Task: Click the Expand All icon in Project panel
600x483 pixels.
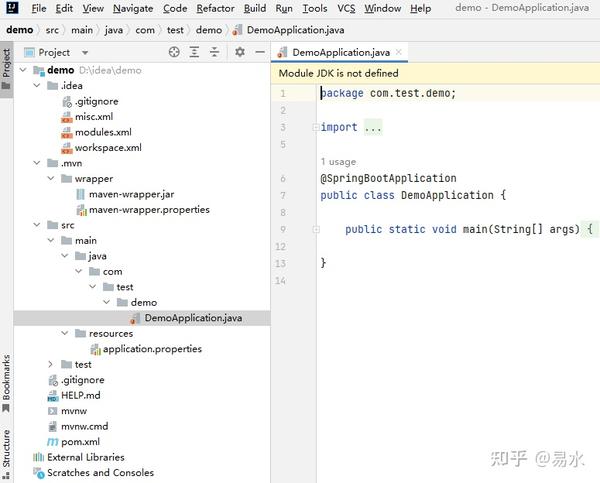Action: [195, 52]
